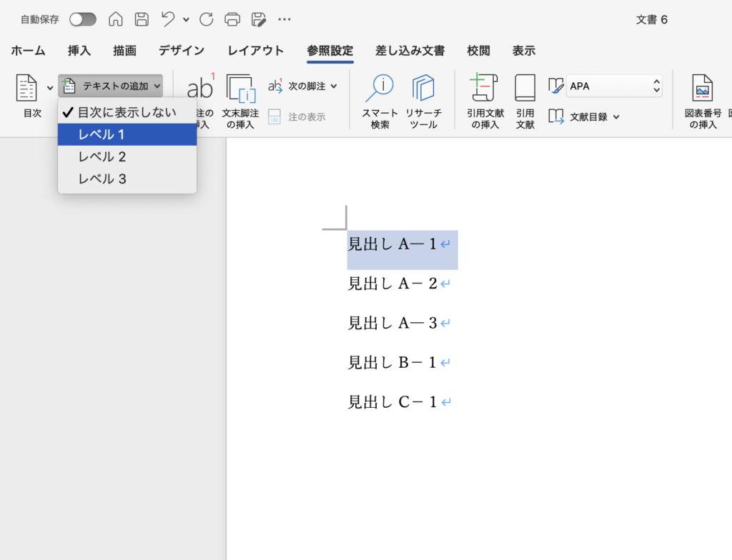Screen dimensions: 732x560
Task: Click the 図表番号の挿入 icon
Action: pos(703,88)
